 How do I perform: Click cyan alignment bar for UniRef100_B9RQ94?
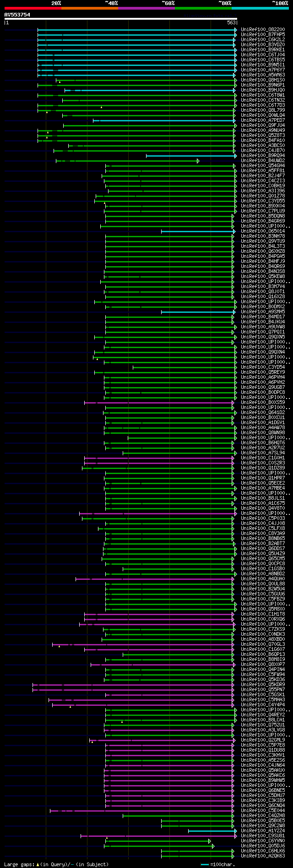tap(190, 156)
